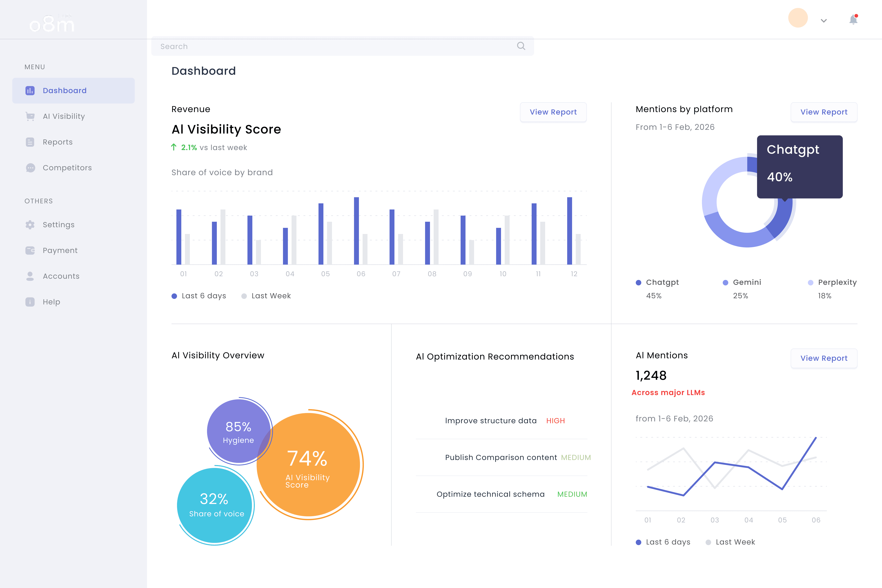Click the user avatar circle

point(798,18)
